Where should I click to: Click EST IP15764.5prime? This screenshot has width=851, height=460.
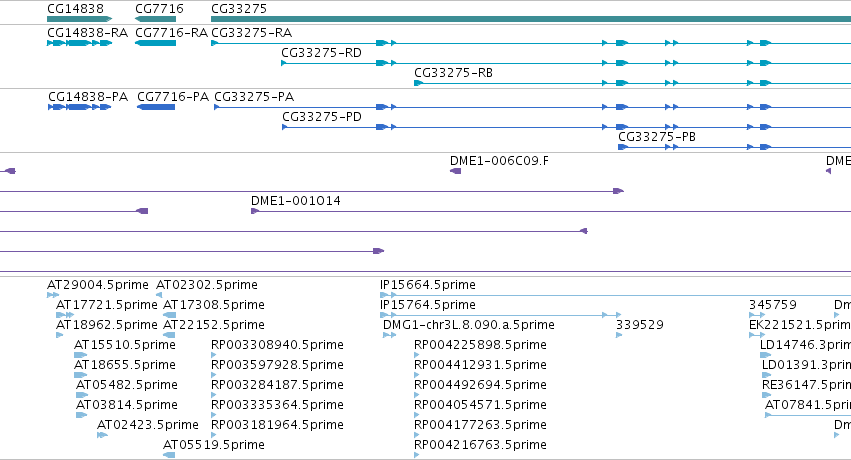(x=428, y=305)
